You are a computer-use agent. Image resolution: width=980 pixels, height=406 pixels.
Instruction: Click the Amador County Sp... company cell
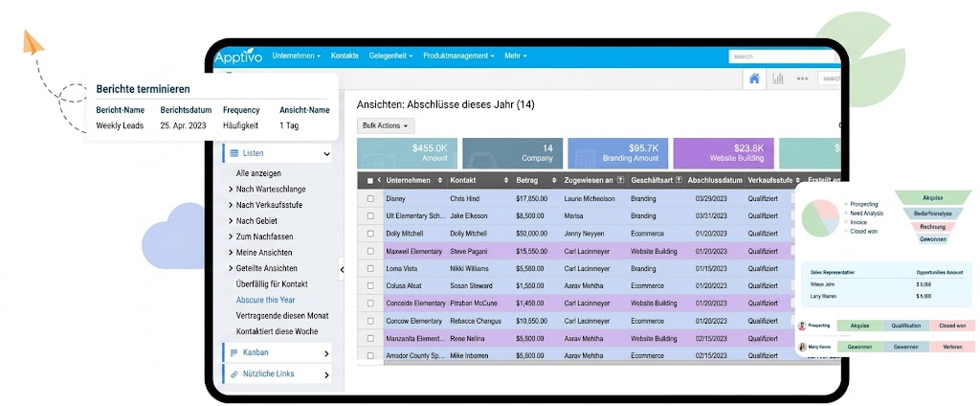[415, 355]
